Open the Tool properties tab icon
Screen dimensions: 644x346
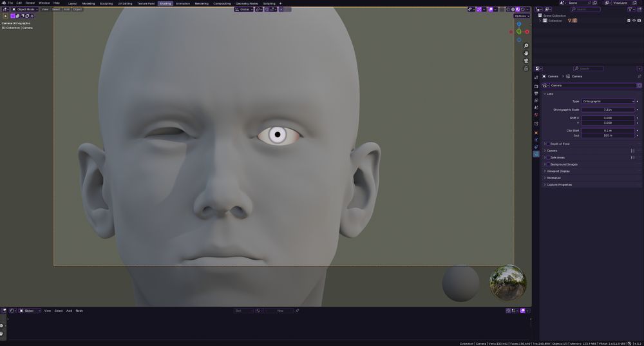pyautogui.click(x=536, y=77)
